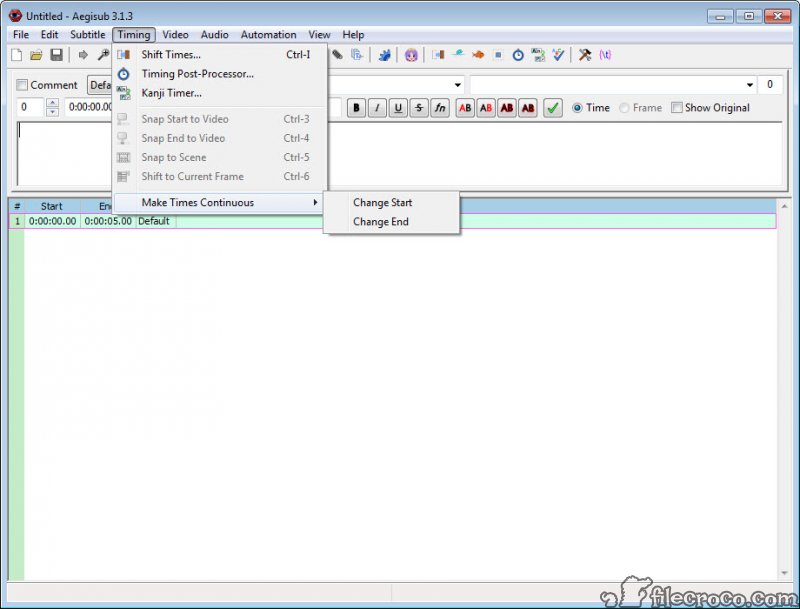Open the View menu

pyautogui.click(x=319, y=35)
